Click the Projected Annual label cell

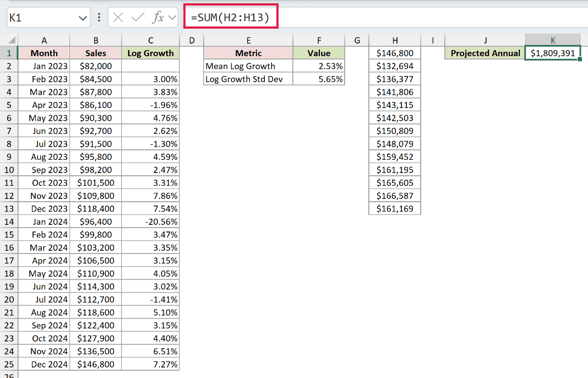[x=485, y=53]
